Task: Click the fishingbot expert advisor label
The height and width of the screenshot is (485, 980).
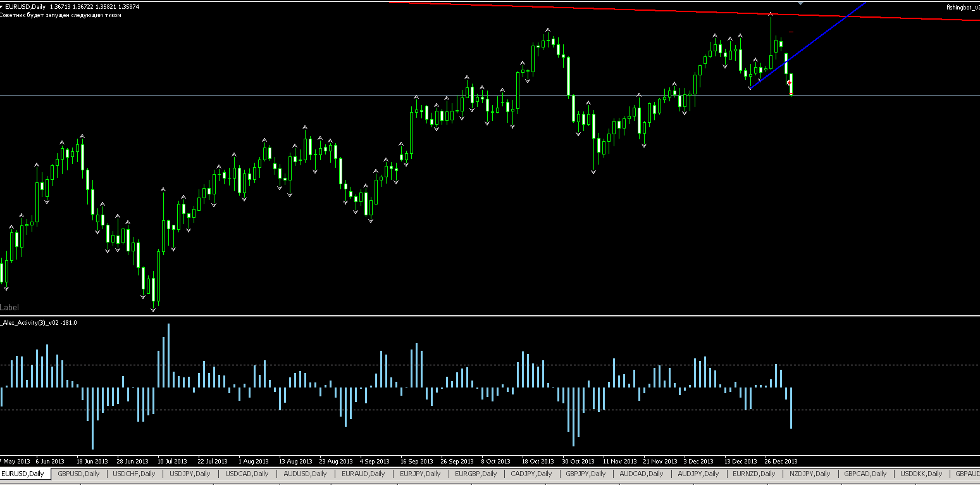Action: (x=963, y=6)
